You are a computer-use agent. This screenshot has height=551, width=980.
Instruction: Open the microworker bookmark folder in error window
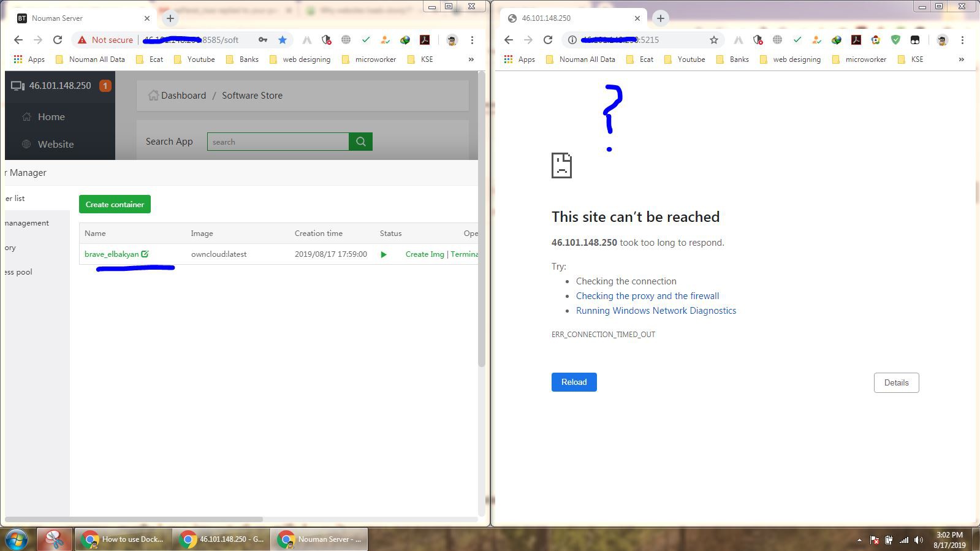coord(859,59)
